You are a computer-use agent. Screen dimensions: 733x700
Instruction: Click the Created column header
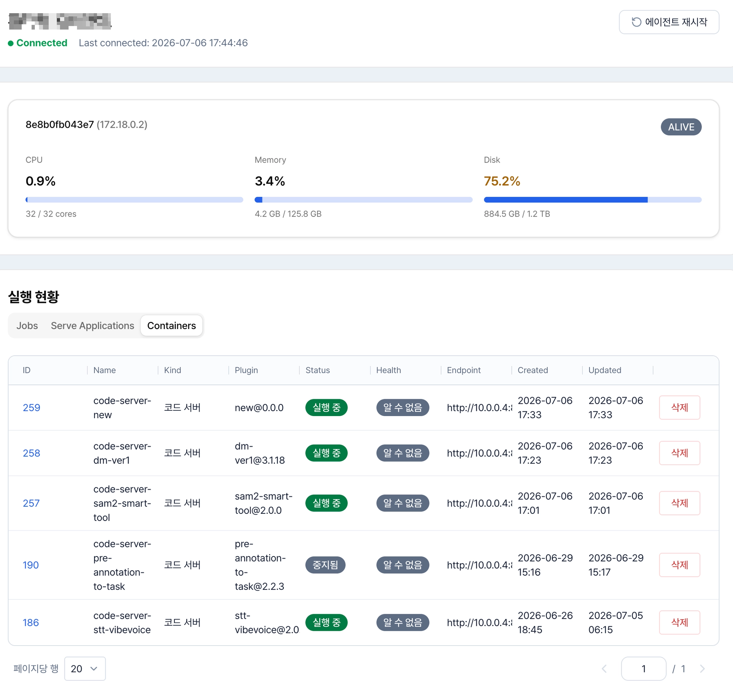click(x=533, y=370)
